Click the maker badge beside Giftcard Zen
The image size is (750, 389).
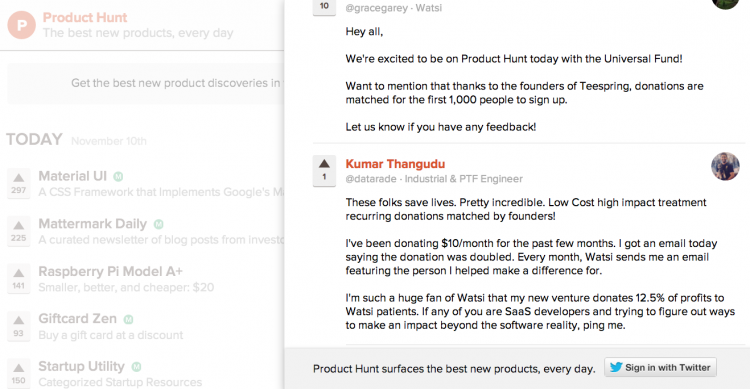(x=128, y=319)
